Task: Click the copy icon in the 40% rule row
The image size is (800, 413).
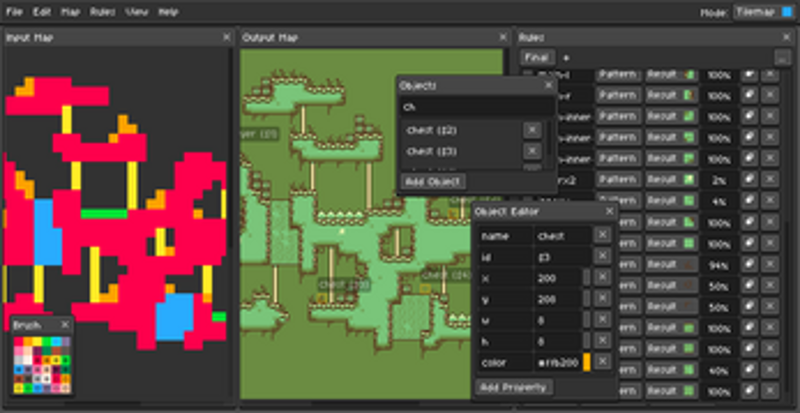Action: pyautogui.click(x=749, y=370)
